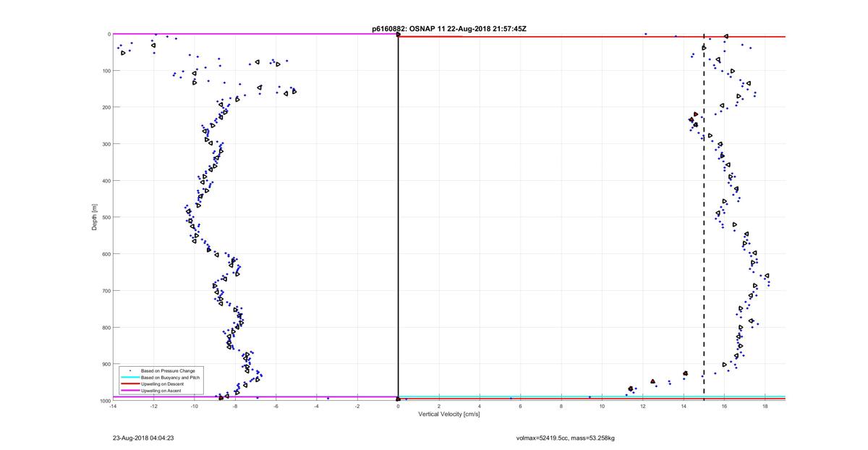Screen dimensions: 868x450
Task: Click legend entry Upwelling on Descent
Action: [x=161, y=384]
